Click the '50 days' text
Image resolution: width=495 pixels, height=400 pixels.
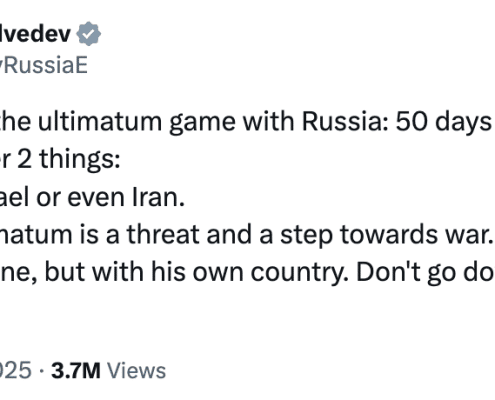tap(444, 122)
